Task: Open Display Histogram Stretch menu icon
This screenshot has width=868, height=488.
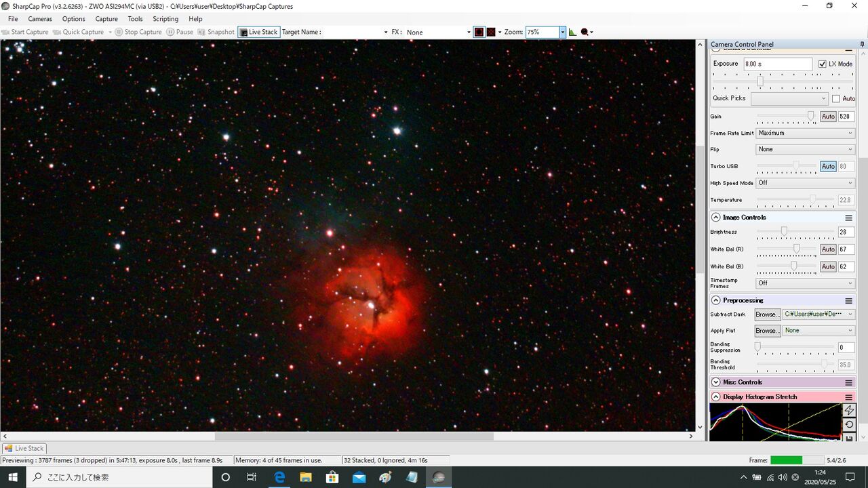Action: [x=848, y=397]
